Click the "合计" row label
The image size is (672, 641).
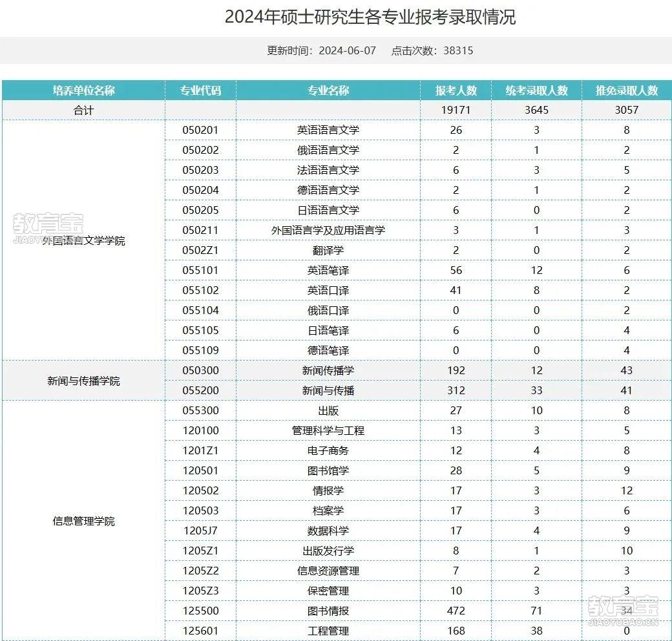83,110
